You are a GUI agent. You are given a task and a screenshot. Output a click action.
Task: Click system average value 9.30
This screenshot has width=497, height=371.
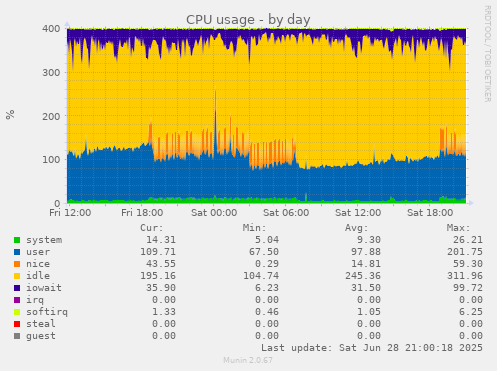coord(369,240)
